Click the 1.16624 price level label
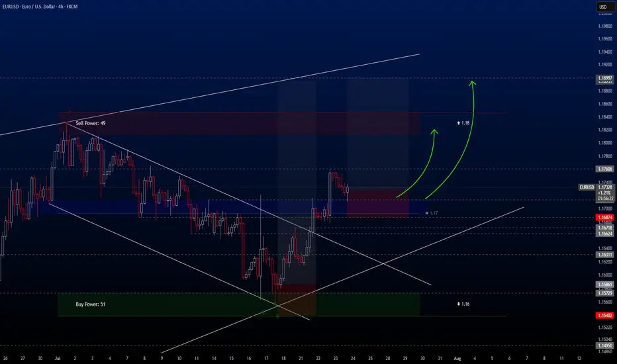Viewport: 617px width, 364px height. point(605,234)
